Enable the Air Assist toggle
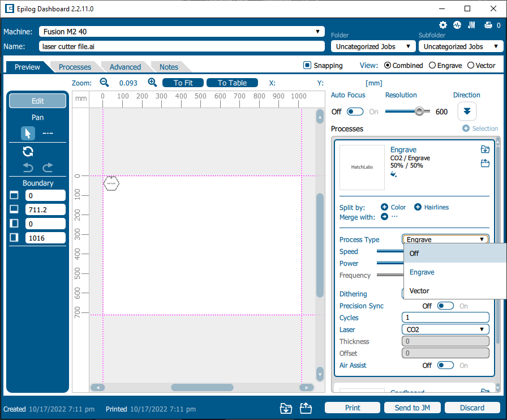This screenshot has width=507, height=420. point(445,366)
